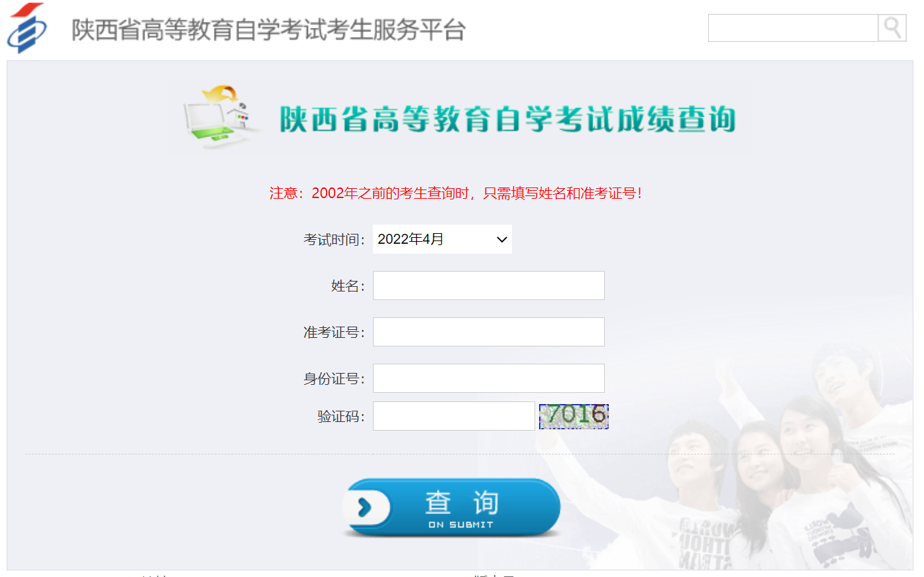Click into the 身份证号 input field
This screenshot has height=577, width=924.
point(489,378)
